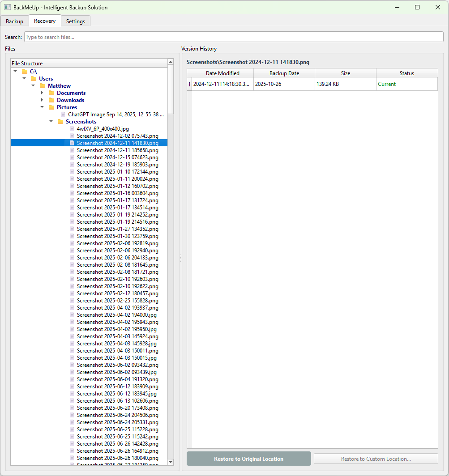
Task: Open the Settings tab
Action: coord(76,21)
